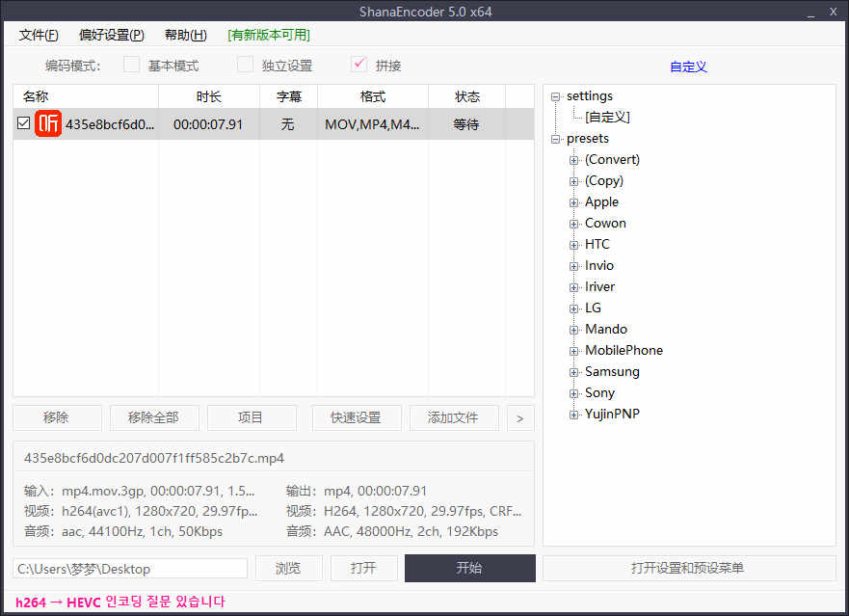Screen dimensions: 849x616
Task: Click the 移除 button
Action: pos(57,417)
